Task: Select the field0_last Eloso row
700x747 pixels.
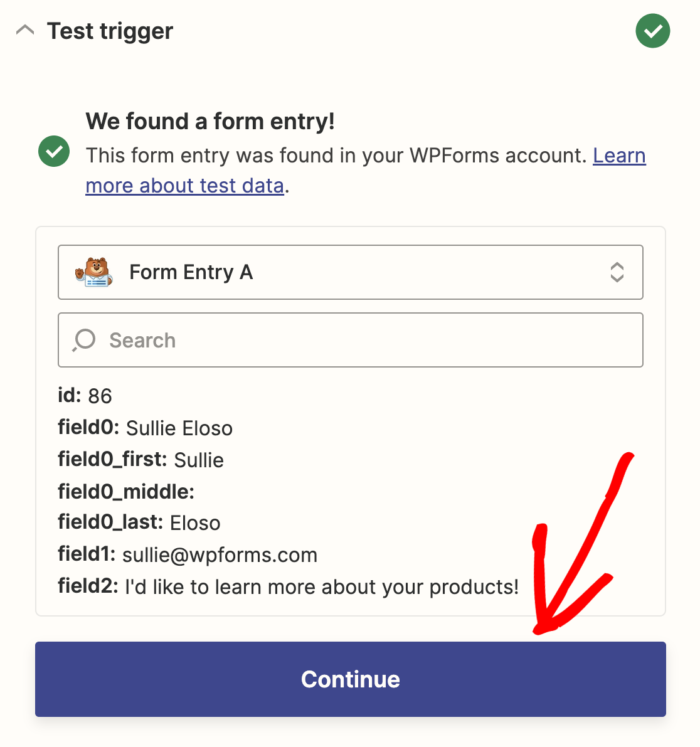Action: pos(139,522)
